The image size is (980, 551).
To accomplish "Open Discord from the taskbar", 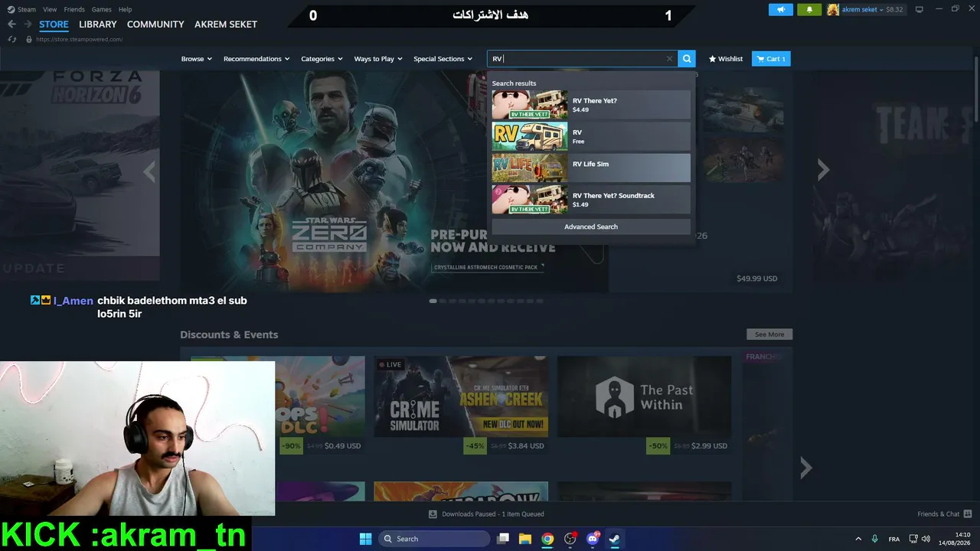I will pos(593,539).
